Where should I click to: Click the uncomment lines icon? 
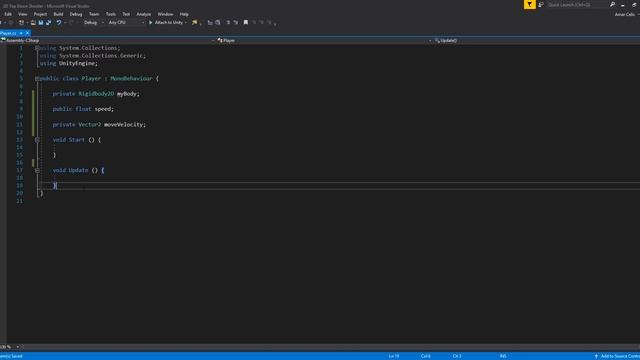tap(218, 22)
